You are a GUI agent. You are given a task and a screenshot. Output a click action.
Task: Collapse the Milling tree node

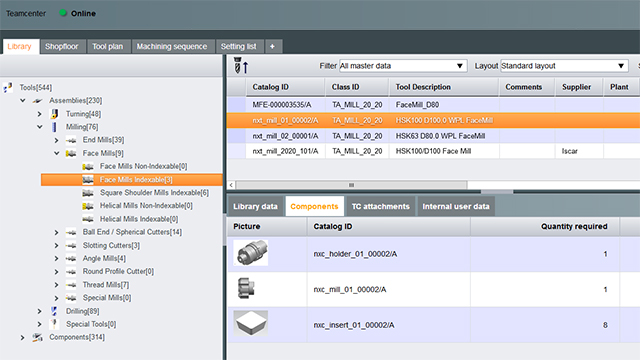[40, 127]
